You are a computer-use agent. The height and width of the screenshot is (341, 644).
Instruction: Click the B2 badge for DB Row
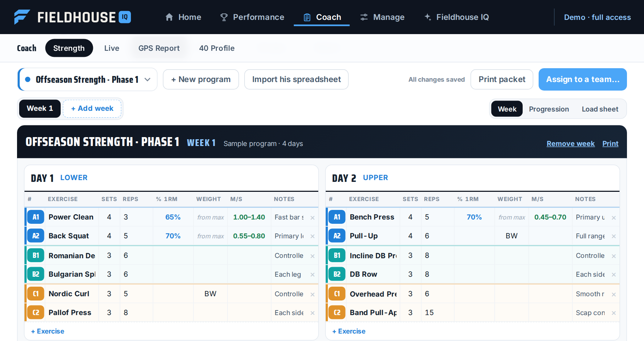337,274
